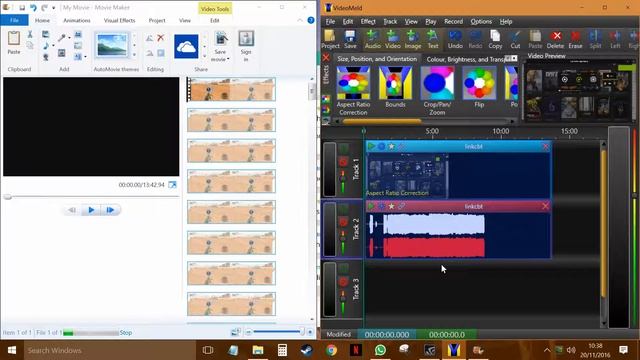
Task: Click the Cut icon in VideoMeld toolbar
Action: [515, 39]
